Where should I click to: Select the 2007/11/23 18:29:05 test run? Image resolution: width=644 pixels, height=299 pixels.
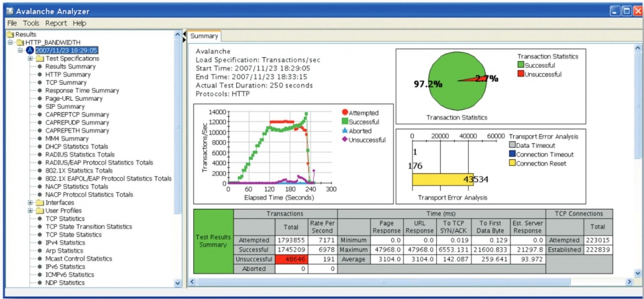click(66, 50)
